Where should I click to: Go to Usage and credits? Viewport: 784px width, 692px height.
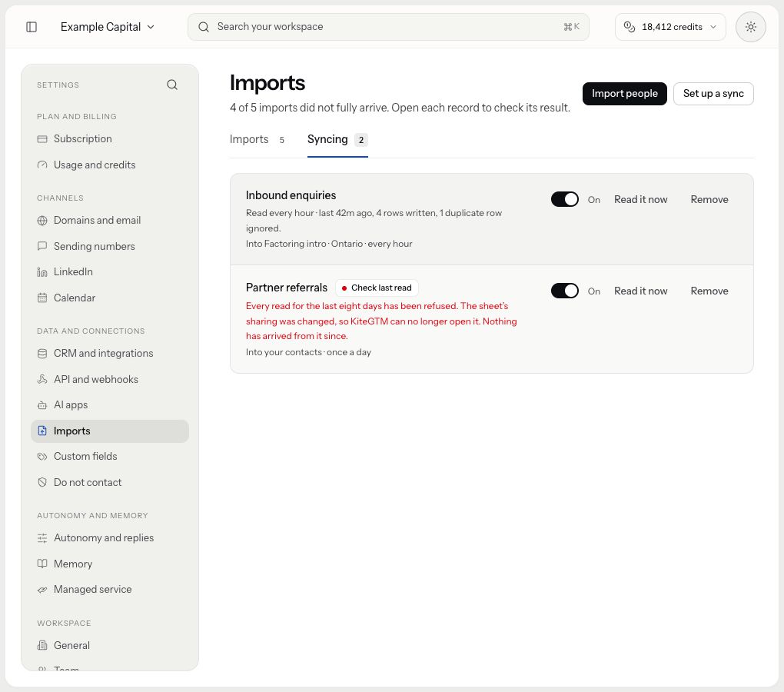click(x=109, y=165)
